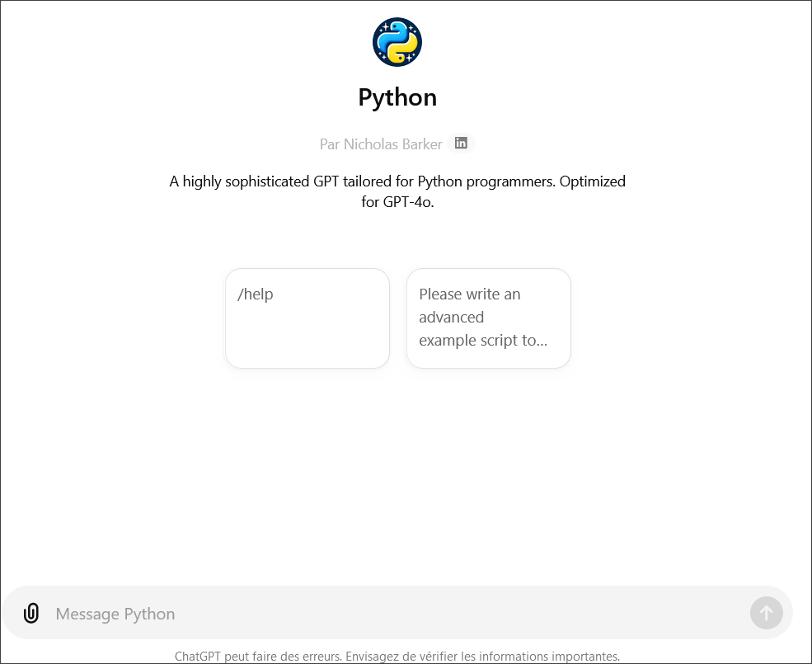Click the "Par Nicholas Barker" author link
The width and height of the screenshot is (812, 664).
coord(380,144)
